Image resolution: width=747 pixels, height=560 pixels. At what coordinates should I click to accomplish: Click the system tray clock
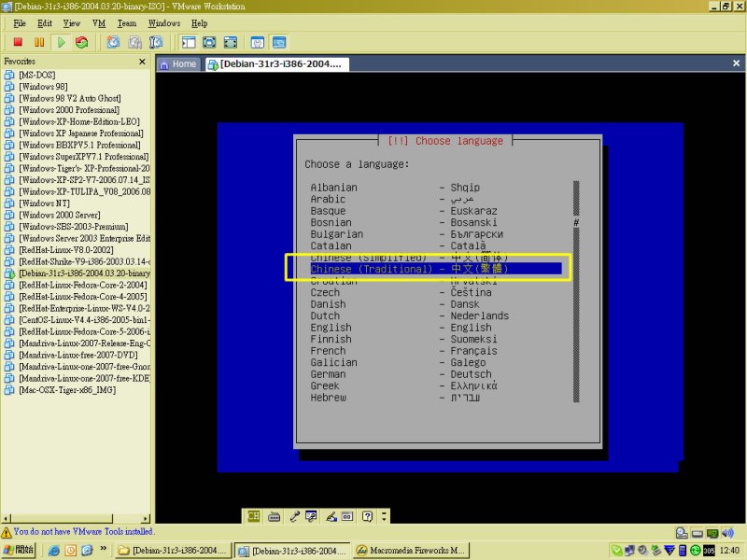[730, 551]
